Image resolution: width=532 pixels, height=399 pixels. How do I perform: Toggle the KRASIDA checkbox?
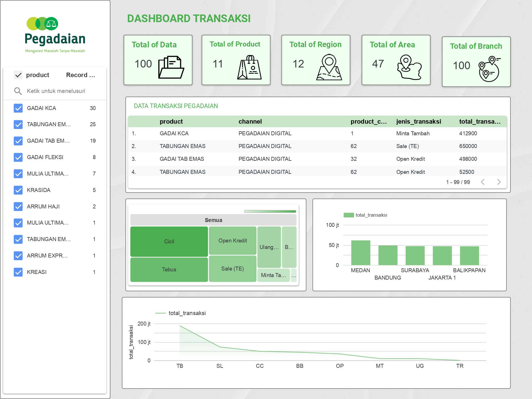(18, 190)
